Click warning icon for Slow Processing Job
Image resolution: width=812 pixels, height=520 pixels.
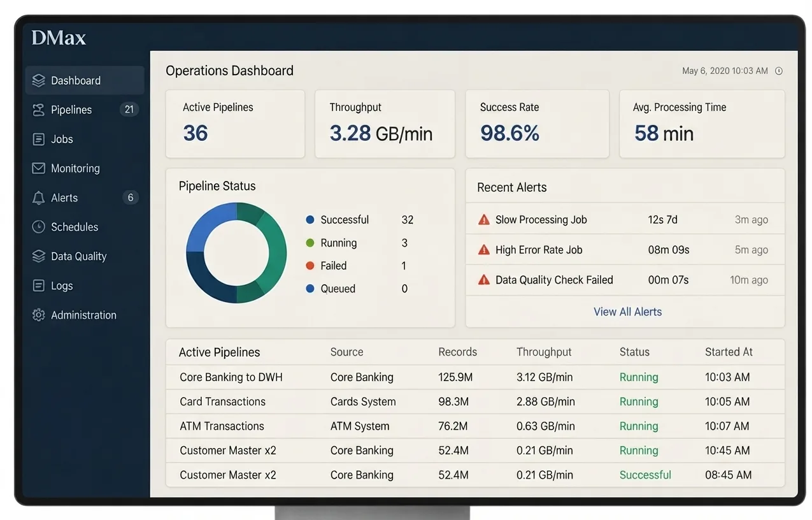tap(484, 220)
